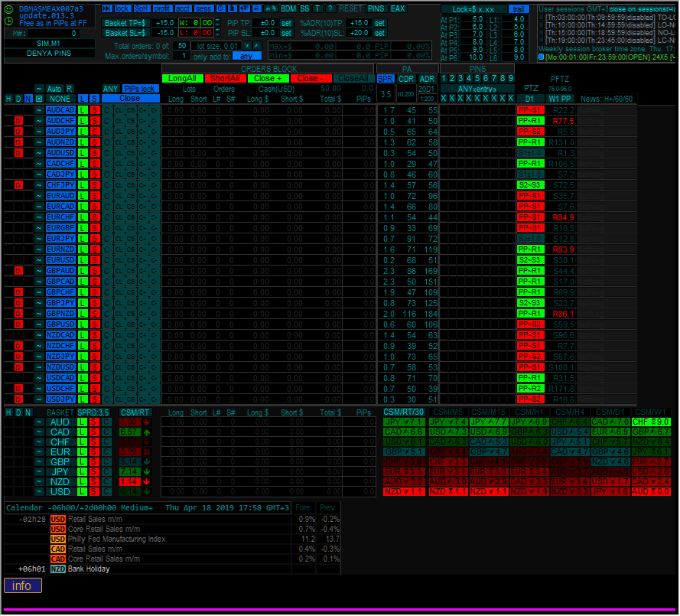
Task: Click the Basket TP value +15.0 field
Action: tap(164, 23)
